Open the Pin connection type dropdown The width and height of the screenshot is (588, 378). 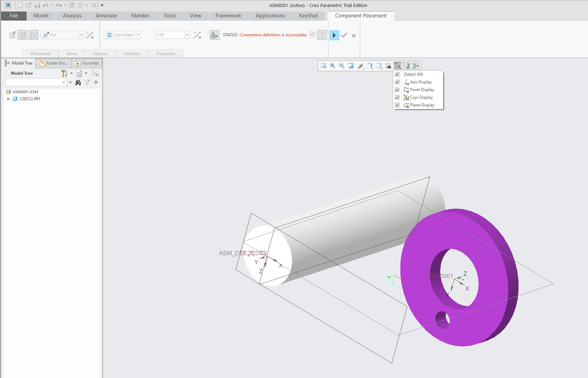click(81, 35)
